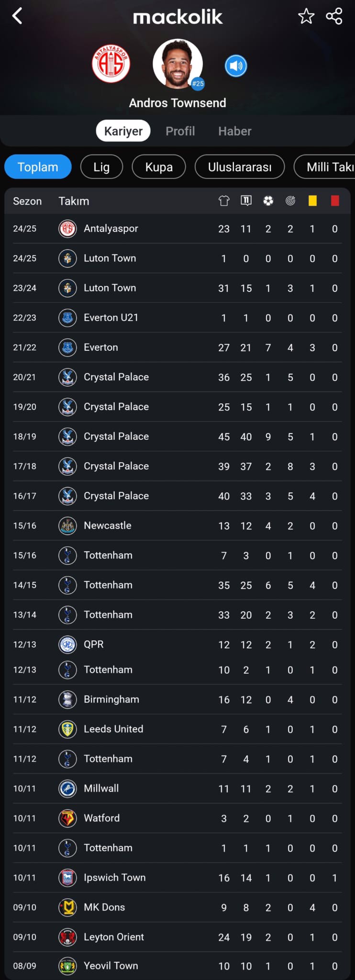Select the Toplam filter button

coord(38,167)
